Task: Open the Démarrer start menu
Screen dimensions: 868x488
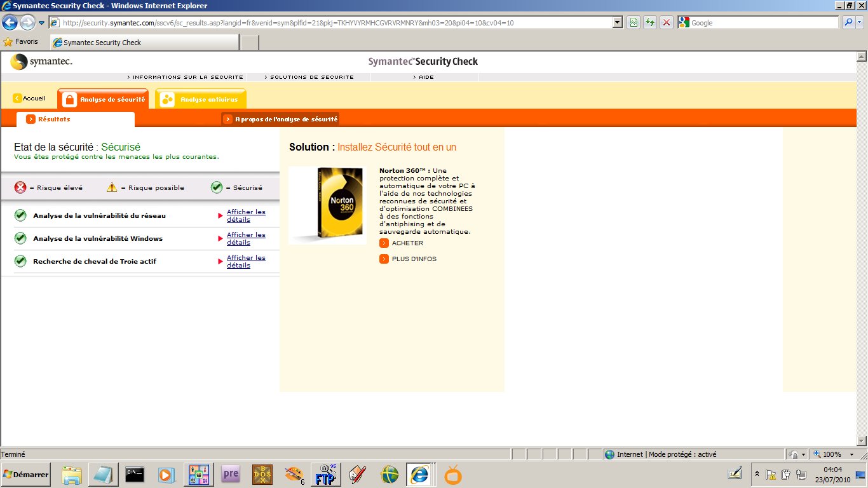Action: click(25, 475)
